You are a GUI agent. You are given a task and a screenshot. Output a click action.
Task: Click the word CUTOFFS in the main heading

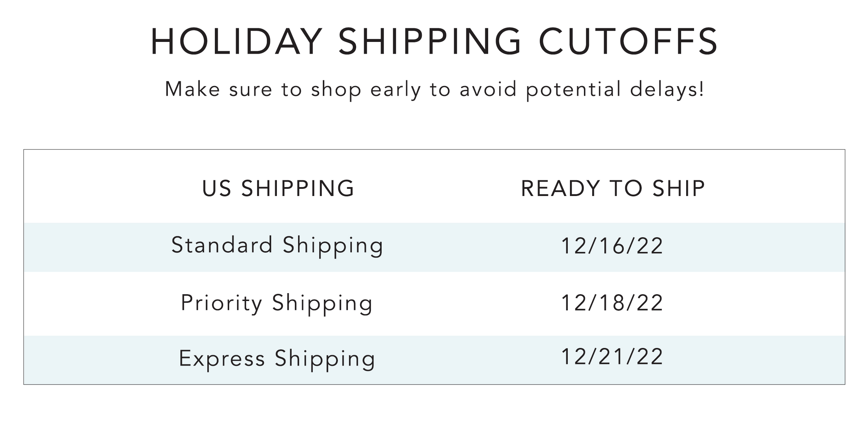[628, 41]
